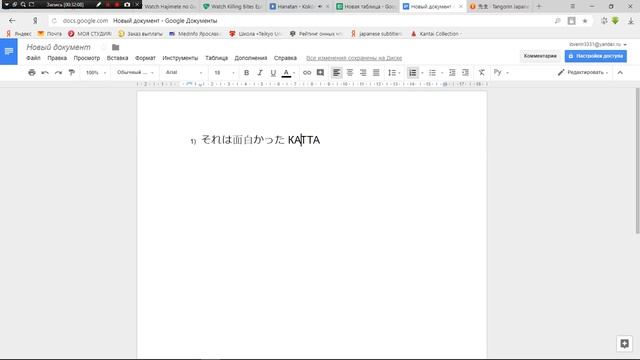Viewport: 640px width, 360px height.
Task: Open the Справка menu
Action: tap(285, 58)
